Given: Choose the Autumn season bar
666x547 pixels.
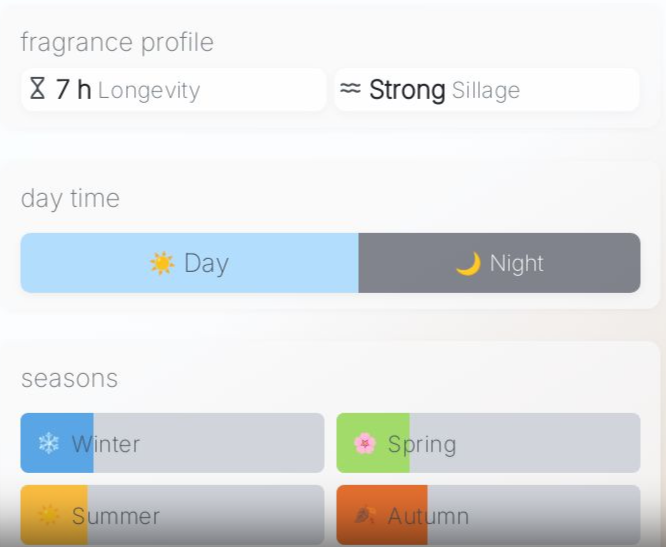Looking at the screenshot, I should (488, 516).
